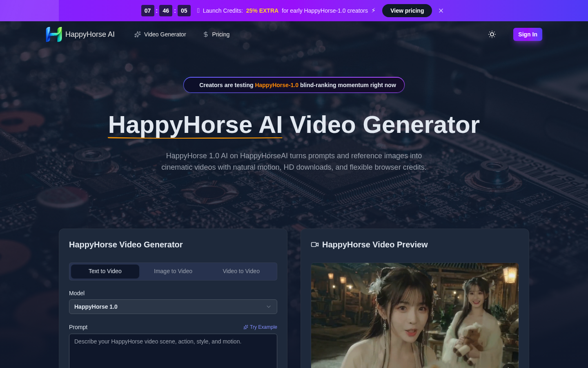Screen dimensions: 588x368
Task: Click the video camera icon in preview header
Action: (315, 244)
